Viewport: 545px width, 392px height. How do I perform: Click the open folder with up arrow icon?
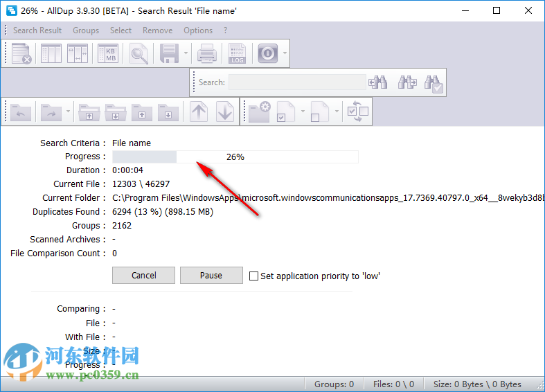tap(89, 112)
